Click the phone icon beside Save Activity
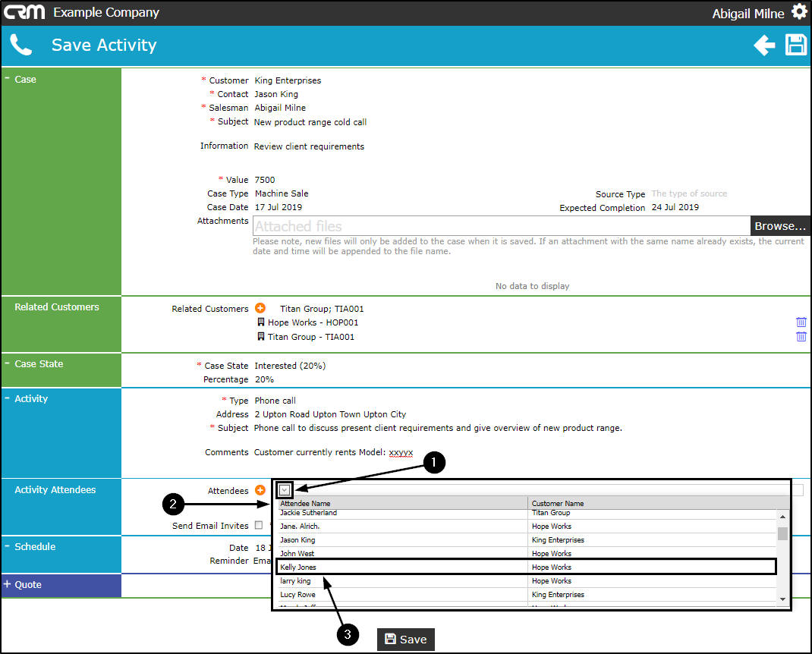Viewport: 812px width, 654px height. pyautogui.click(x=20, y=45)
